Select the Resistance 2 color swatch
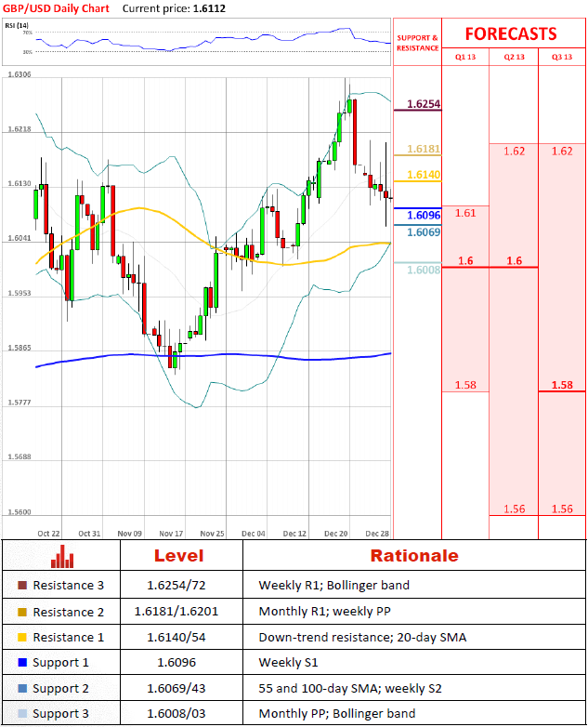588x727 pixels. (22, 612)
